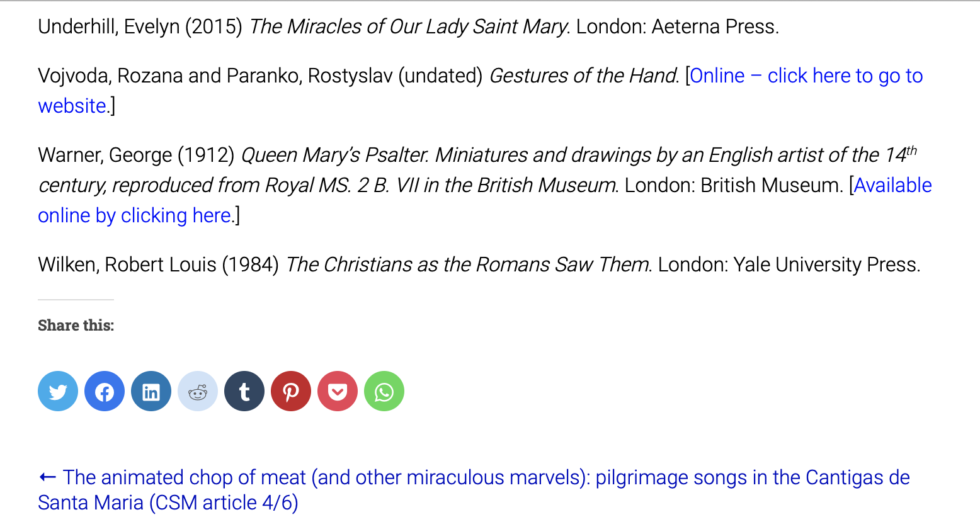This screenshot has height=529, width=980.
Task: Share via the Reddit icon
Action: coord(198,391)
